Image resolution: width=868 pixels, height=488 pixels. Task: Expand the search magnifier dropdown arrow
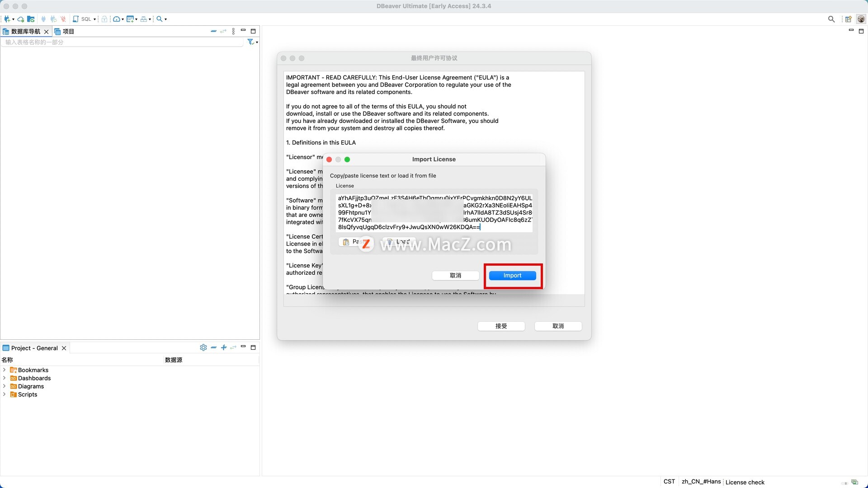point(165,19)
